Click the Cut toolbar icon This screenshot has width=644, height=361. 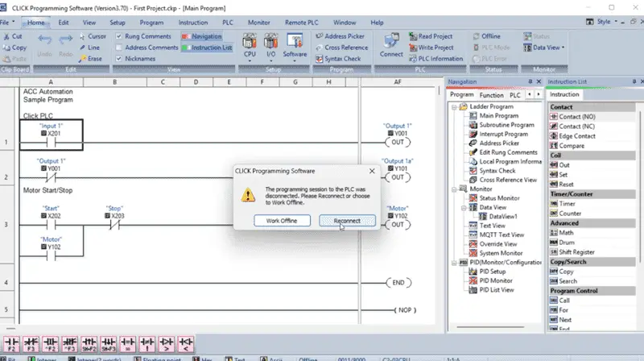[x=6, y=36]
